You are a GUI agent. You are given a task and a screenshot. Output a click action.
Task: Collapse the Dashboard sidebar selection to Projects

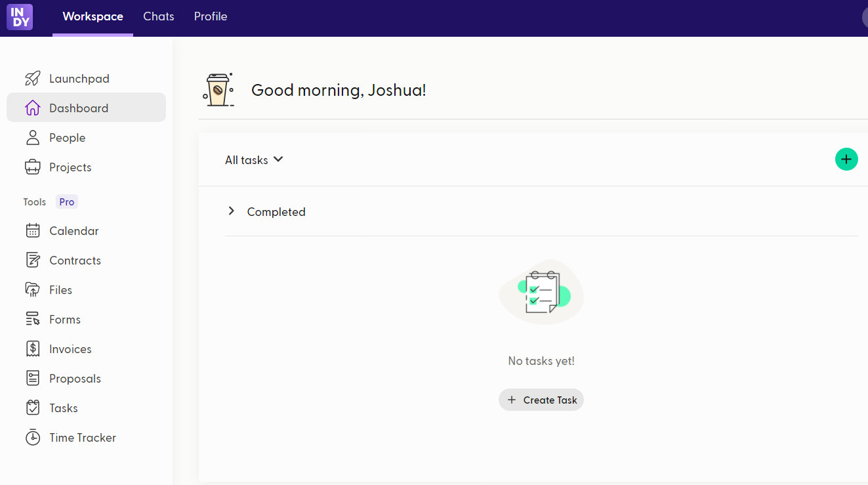point(70,167)
